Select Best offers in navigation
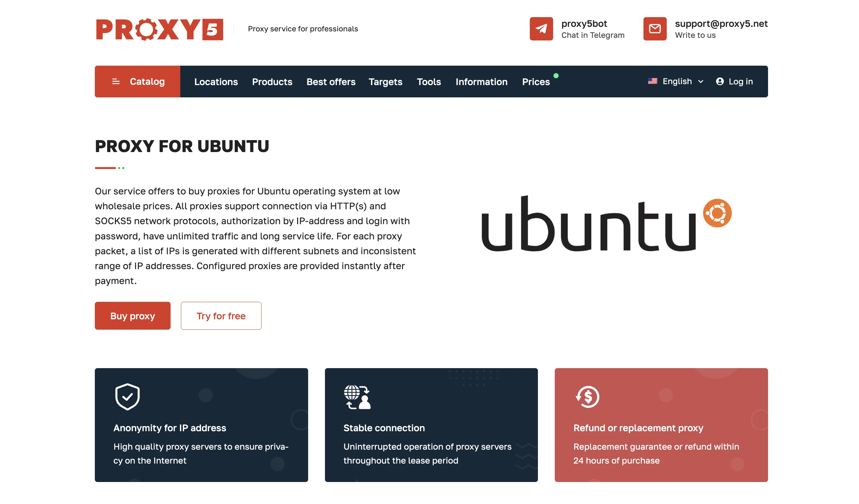 (331, 82)
